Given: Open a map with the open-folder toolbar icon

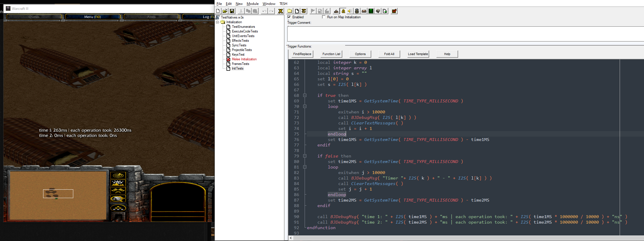Looking at the screenshot, I should point(225,11).
